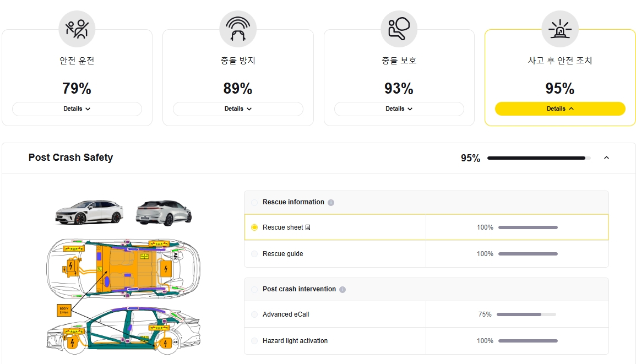Open the front-view car photo thumbnail
The image size is (636, 364).
point(89,212)
